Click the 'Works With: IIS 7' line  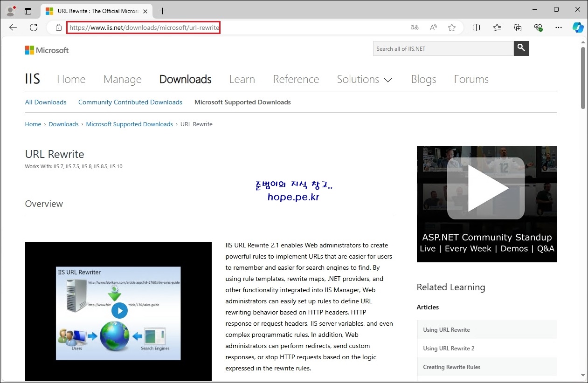pyautogui.click(x=74, y=166)
